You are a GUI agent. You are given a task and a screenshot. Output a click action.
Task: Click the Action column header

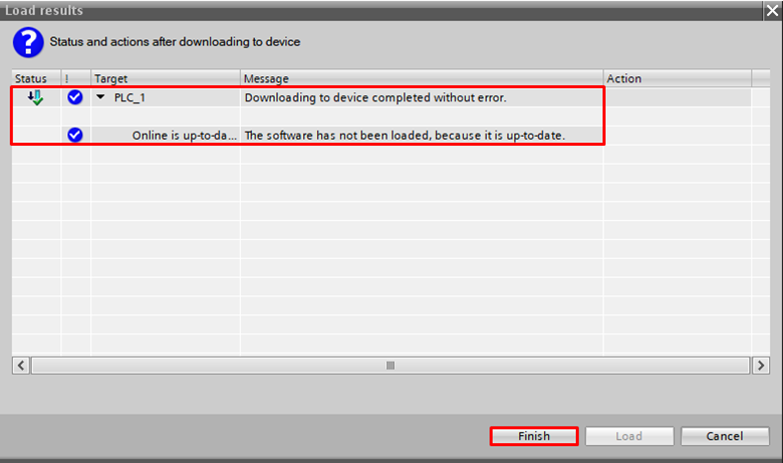coord(624,78)
